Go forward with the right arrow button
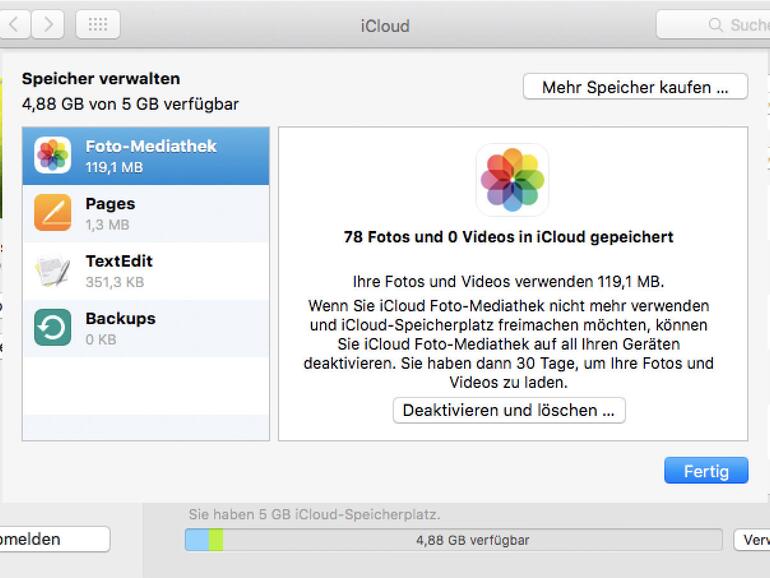 pyautogui.click(x=48, y=24)
